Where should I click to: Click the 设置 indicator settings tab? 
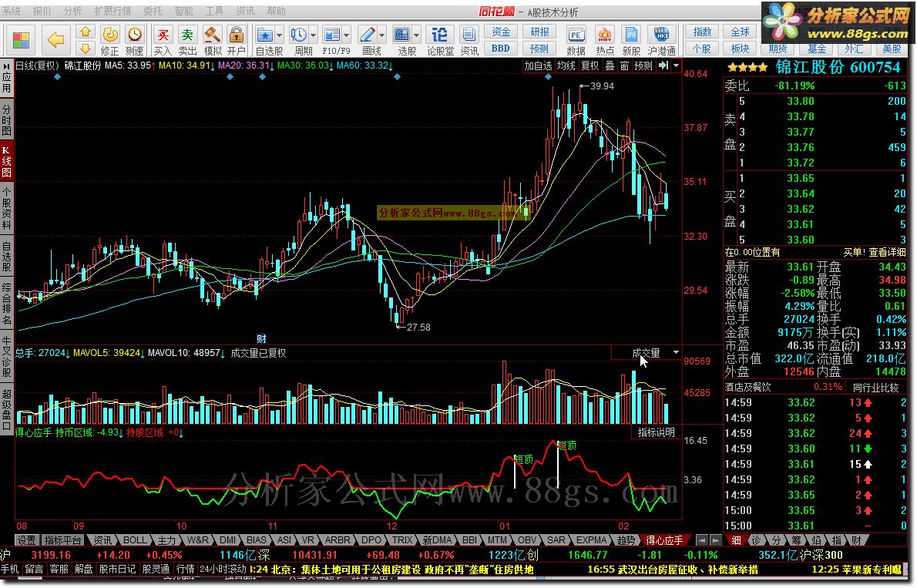coord(25,540)
